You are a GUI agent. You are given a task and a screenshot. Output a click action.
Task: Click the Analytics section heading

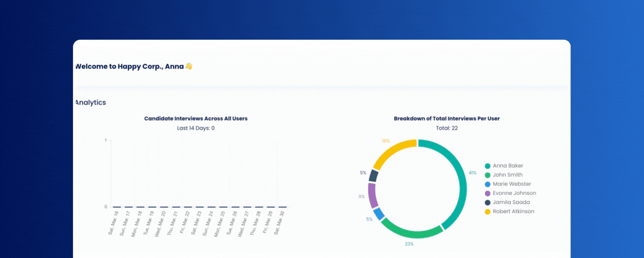tap(90, 102)
